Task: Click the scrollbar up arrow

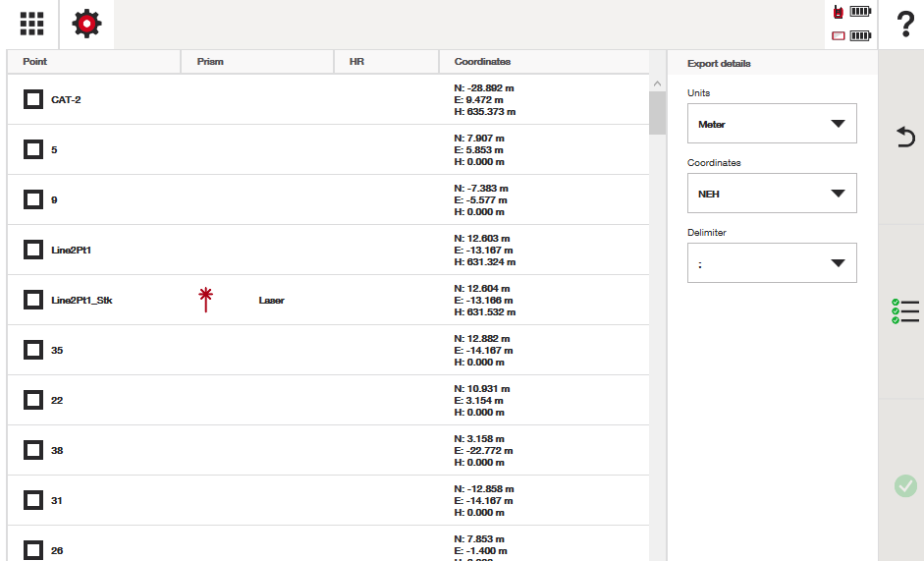Action: [x=657, y=84]
